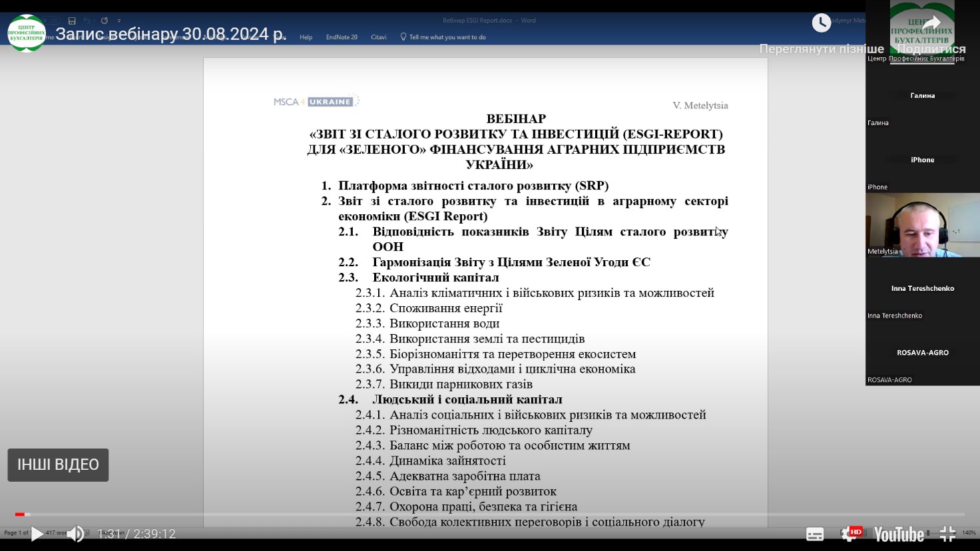Viewport: 980px width, 551px height.
Task: Click '2.4. Людський і соціальний капітал'
Action: pyautogui.click(x=450, y=399)
